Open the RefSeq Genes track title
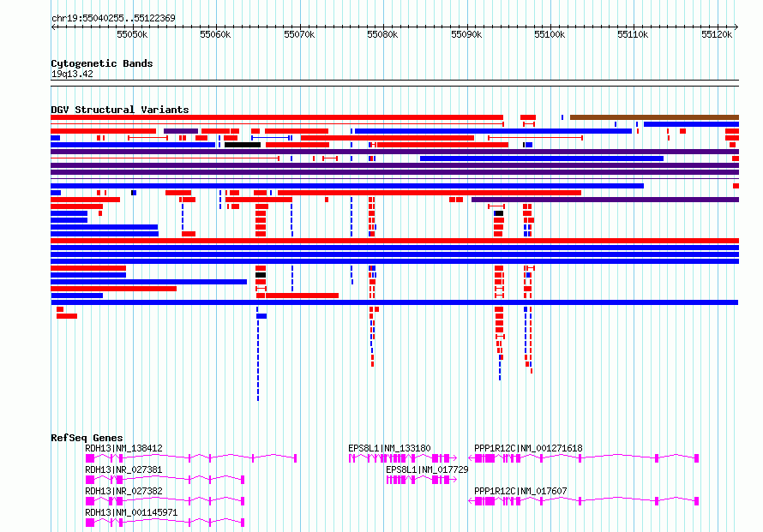Viewport: 763px width, 532px height. pyautogui.click(x=87, y=438)
